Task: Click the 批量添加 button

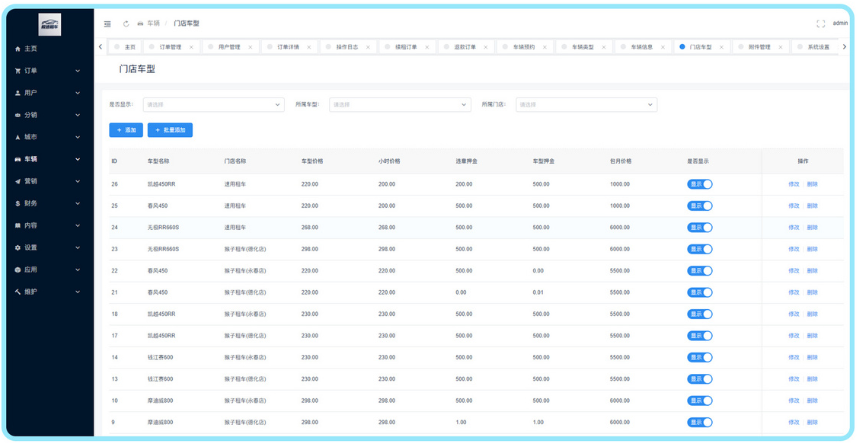Action: coord(170,130)
